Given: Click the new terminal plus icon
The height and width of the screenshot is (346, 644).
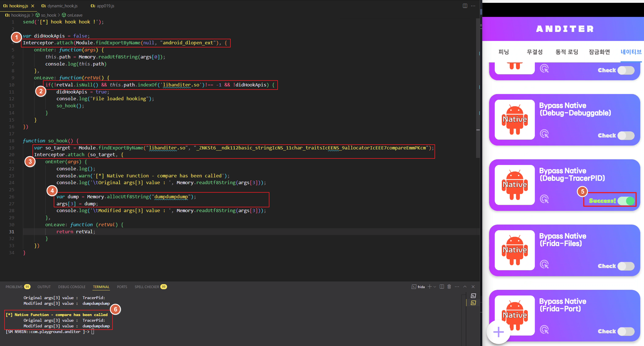Looking at the screenshot, I should pyautogui.click(x=430, y=287).
